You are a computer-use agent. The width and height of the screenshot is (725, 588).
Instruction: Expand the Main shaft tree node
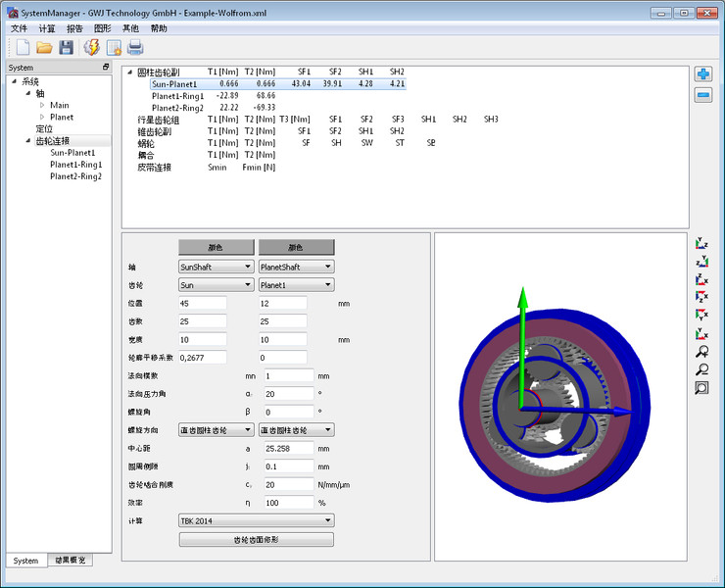click(42, 105)
